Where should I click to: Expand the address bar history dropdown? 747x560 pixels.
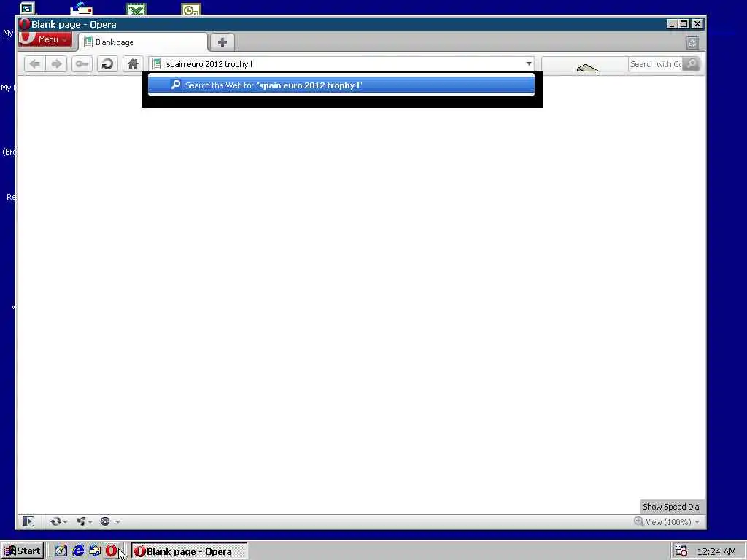pos(529,64)
